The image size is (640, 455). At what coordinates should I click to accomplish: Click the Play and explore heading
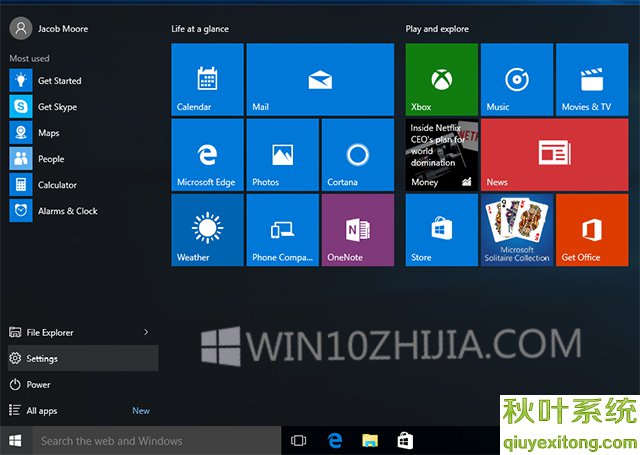437,29
